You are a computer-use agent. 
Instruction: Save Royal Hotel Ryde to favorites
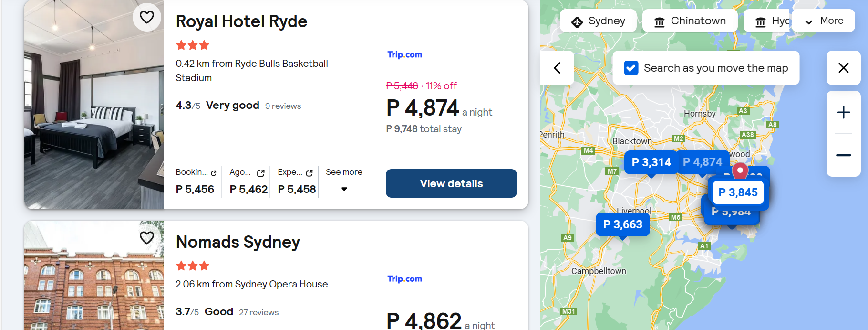pyautogui.click(x=147, y=18)
